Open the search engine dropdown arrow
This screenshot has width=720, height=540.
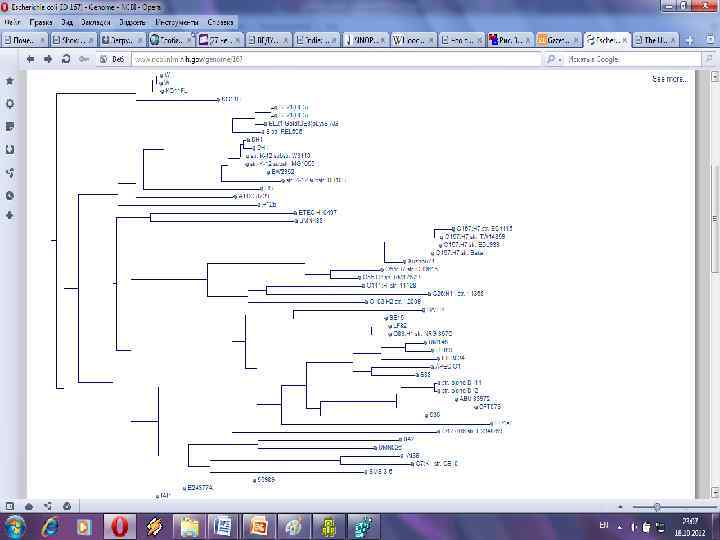[559, 60]
